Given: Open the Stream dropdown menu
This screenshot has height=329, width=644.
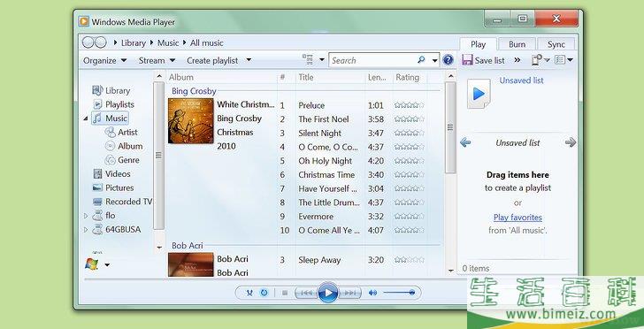Looking at the screenshot, I should pyautogui.click(x=157, y=60).
